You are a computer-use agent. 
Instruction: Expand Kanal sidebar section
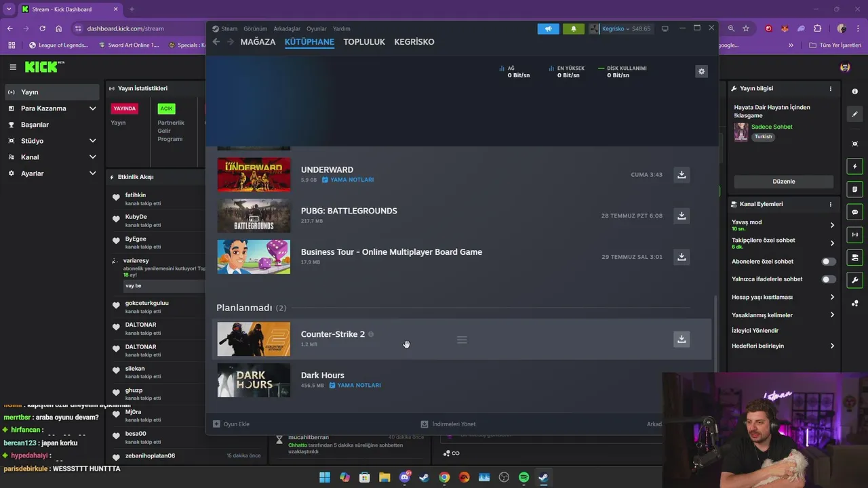point(92,157)
